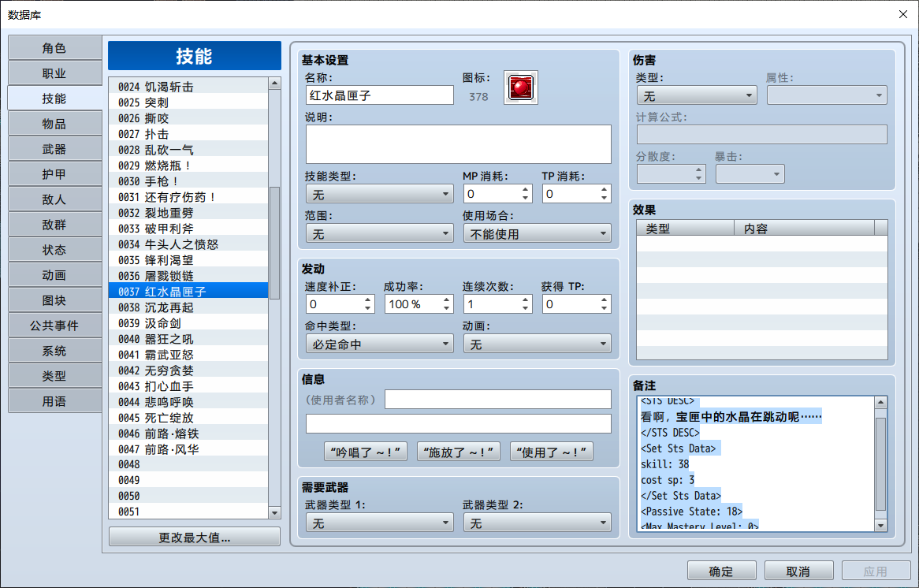Open the 图块 tab
The image size is (919, 588).
[54, 300]
